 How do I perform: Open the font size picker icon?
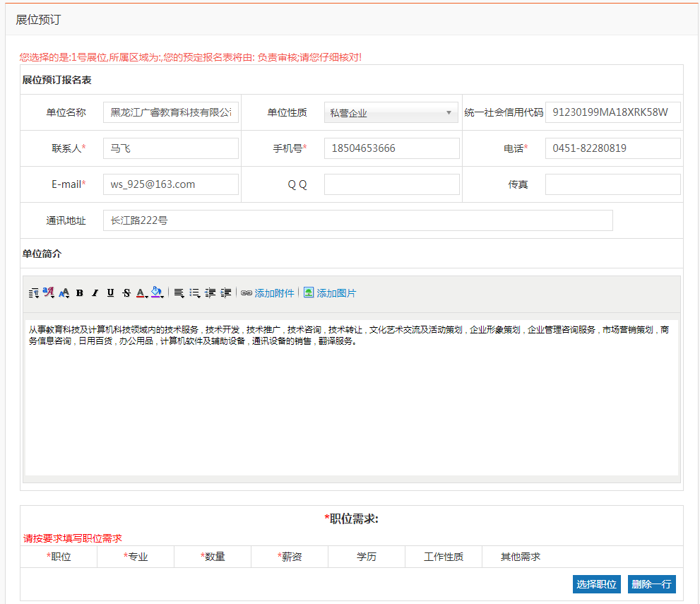coord(64,293)
